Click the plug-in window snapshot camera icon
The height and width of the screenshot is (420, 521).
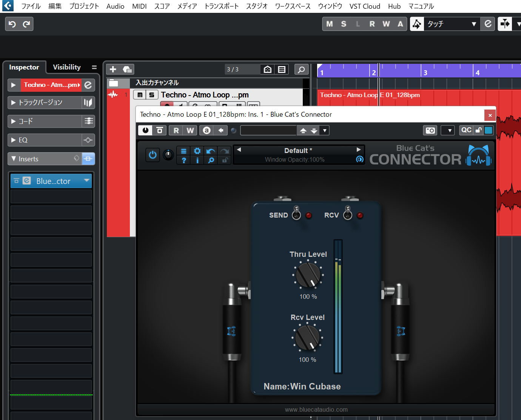point(430,130)
